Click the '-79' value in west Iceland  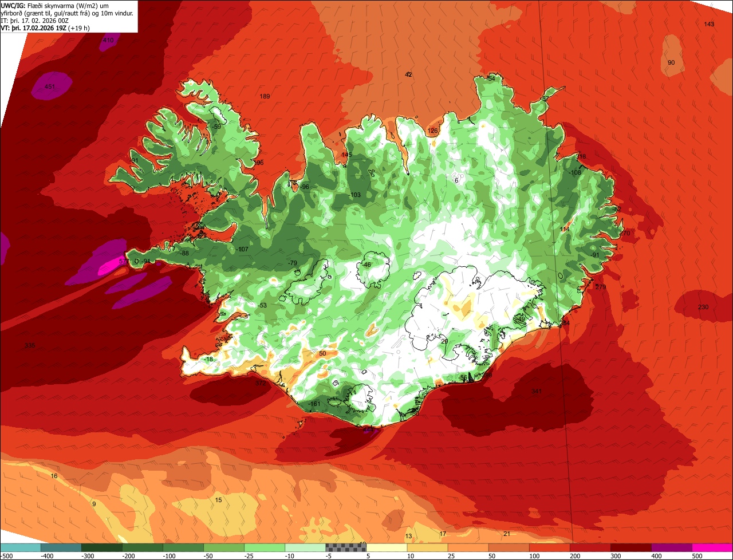point(293,263)
